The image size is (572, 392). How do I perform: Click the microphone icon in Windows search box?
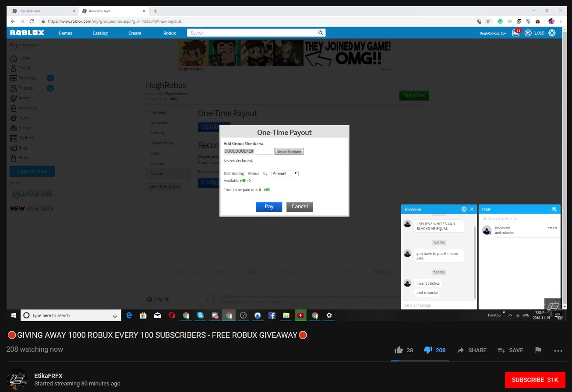[115, 315]
